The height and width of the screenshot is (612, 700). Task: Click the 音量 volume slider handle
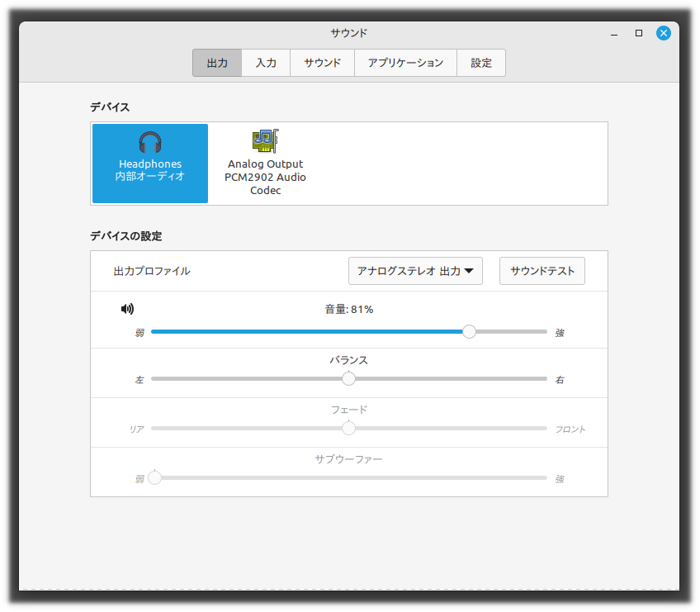pos(469,331)
